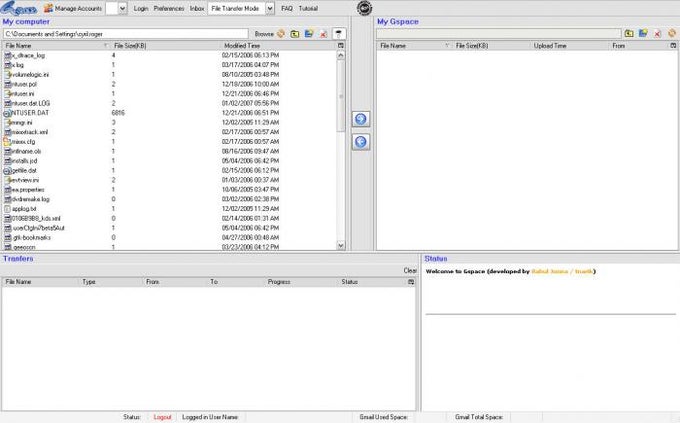Open the Manage Accounts icon
This screenshot has width=680, height=423.
(49, 8)
